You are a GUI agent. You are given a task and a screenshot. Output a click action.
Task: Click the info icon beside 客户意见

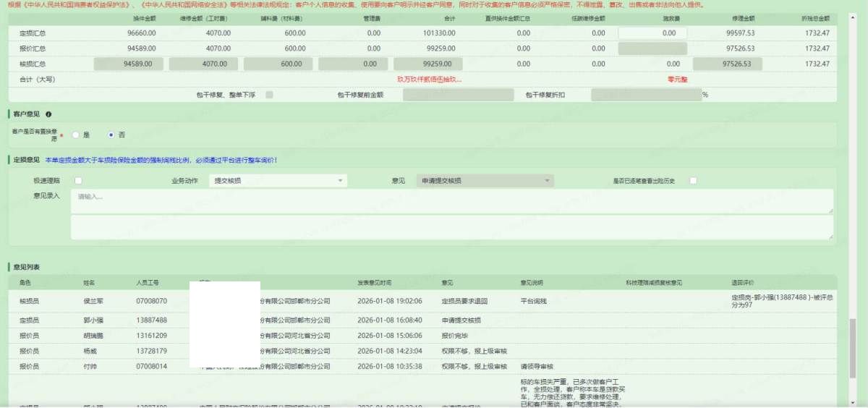point(48,114)
